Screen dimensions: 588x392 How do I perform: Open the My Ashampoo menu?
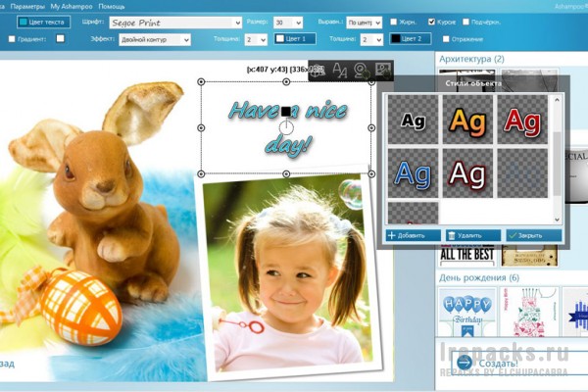pos(72,7)
